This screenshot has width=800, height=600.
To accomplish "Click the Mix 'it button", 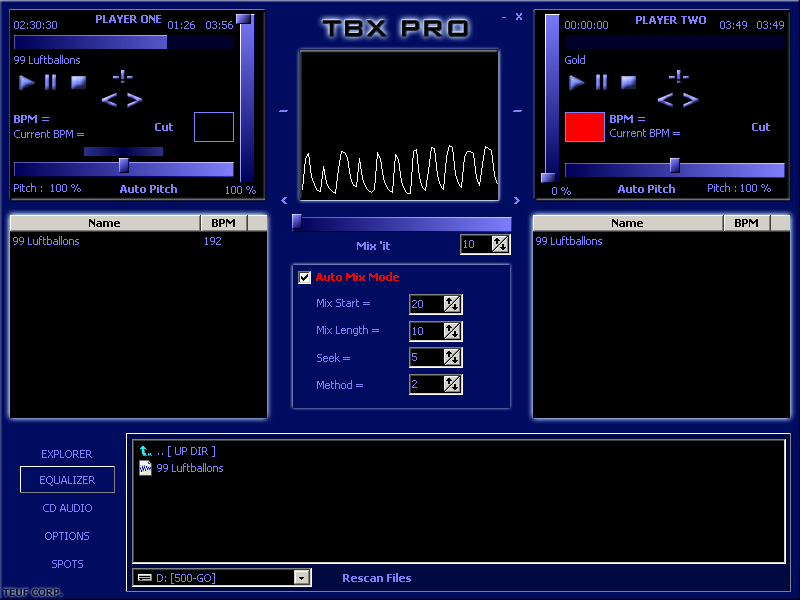I will tap(373, 246).
